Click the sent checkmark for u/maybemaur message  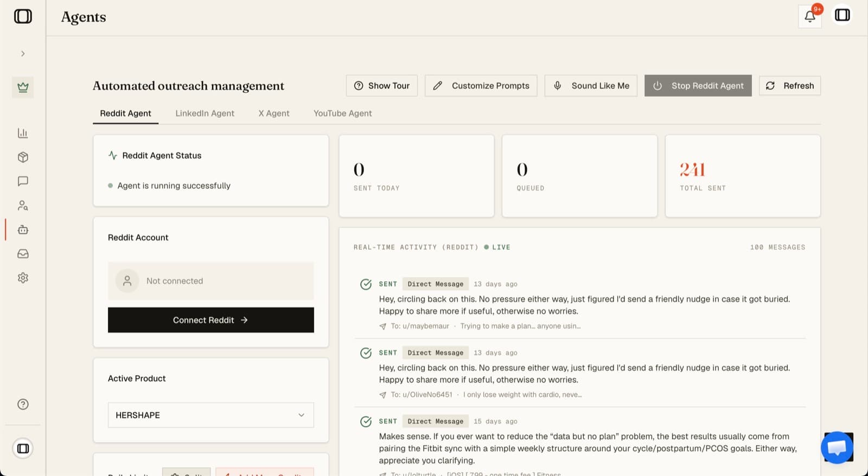coord(366,284)
